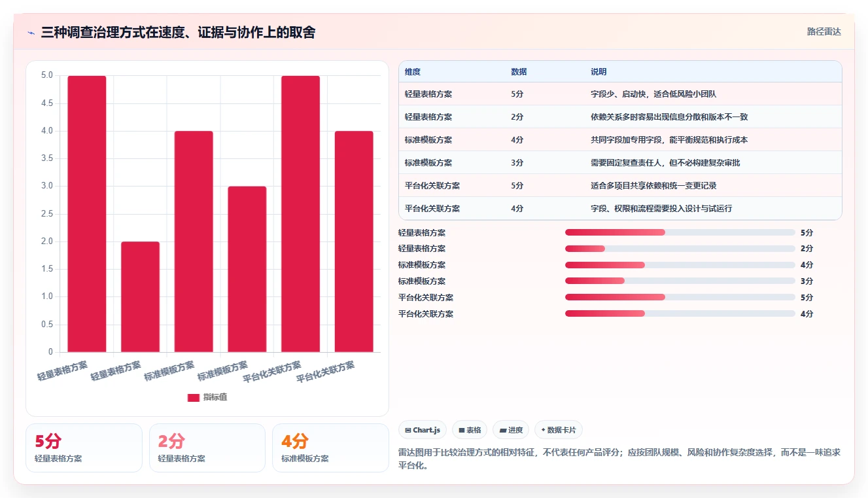Image resolution: width=868 pixels, height=498 pixels.
Task: Click the lightning icon beside the page title
Action: [31, 32]
